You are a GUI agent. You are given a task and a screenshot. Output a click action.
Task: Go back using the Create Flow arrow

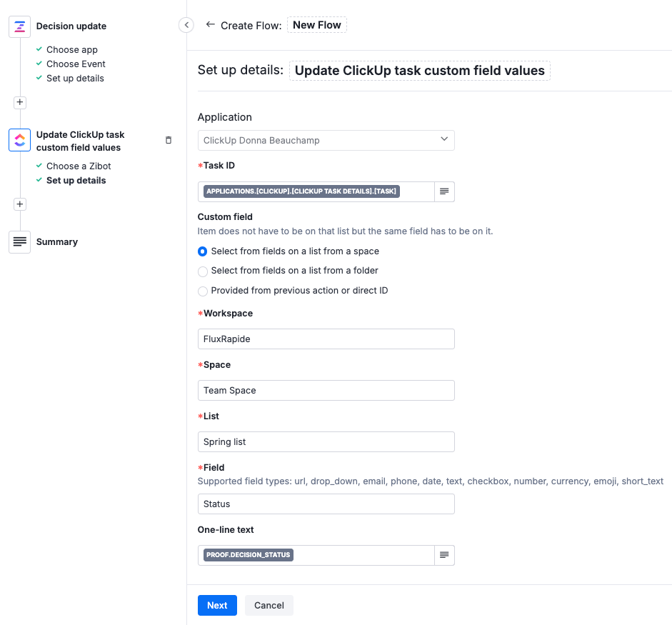pyautogui.click(x=210, y=25)
